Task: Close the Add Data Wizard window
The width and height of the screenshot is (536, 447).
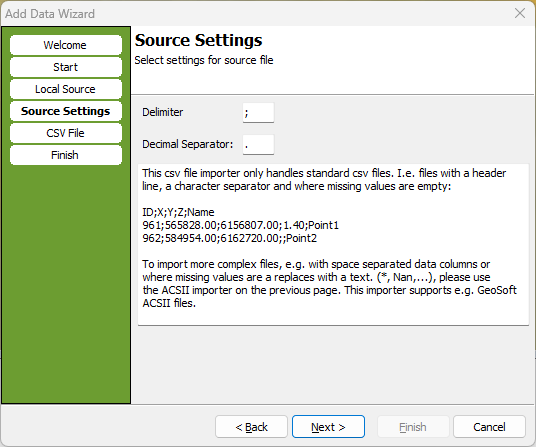Action: [520, 13]
